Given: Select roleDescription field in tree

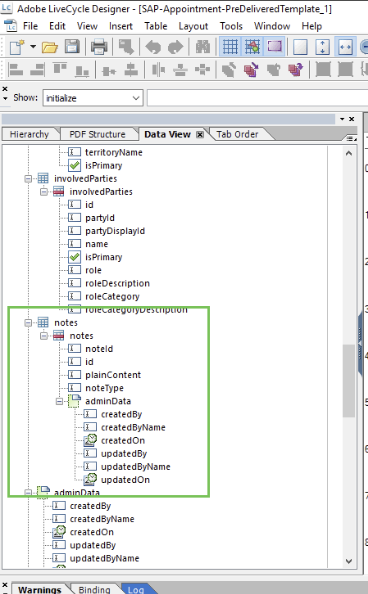Looking at the screenshot, I should click(x=117, y=283).
